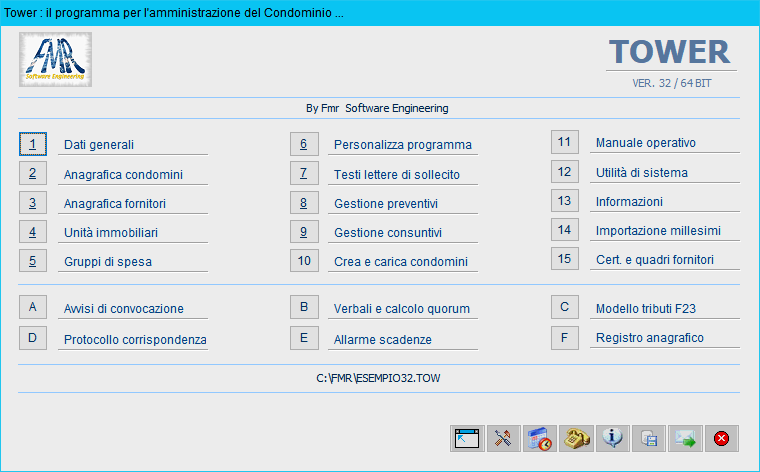Open Verbali e calcolo quorum

point(402,309)
